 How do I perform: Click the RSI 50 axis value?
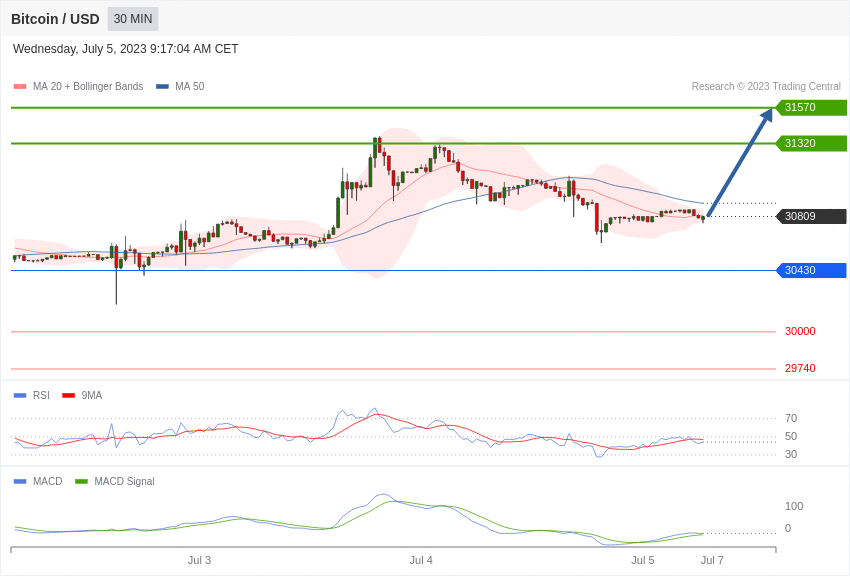click(x=791, y=436)
